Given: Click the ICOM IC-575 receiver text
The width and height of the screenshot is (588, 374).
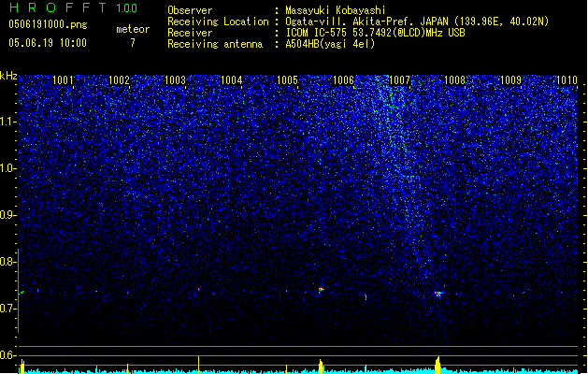Looking at the screenshot, I should pos(375,33).
